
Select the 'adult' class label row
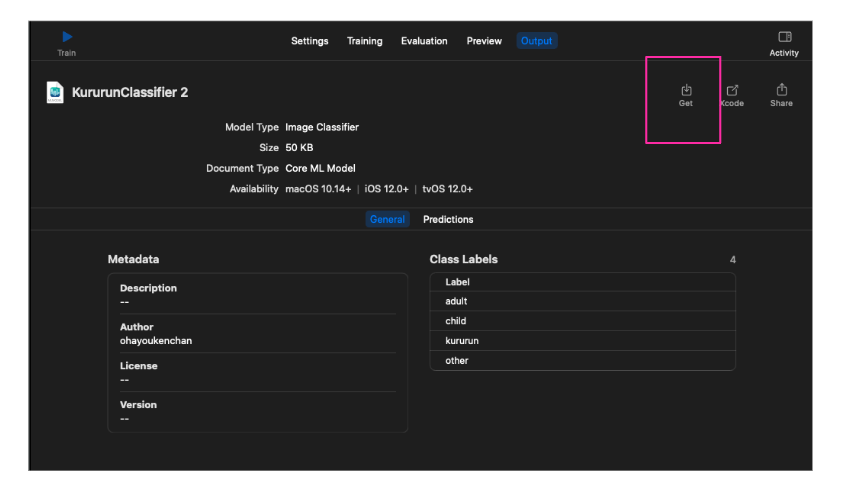582,302
